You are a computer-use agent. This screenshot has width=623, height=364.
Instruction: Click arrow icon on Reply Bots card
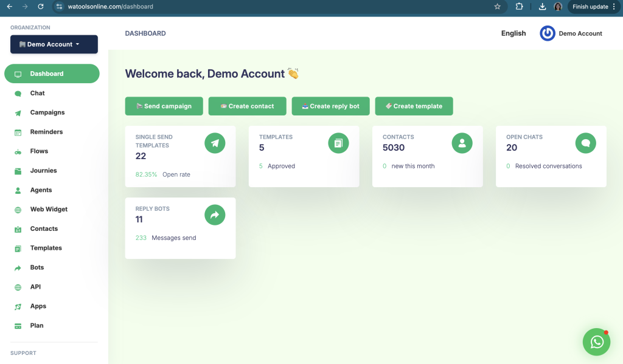(215, 215)
